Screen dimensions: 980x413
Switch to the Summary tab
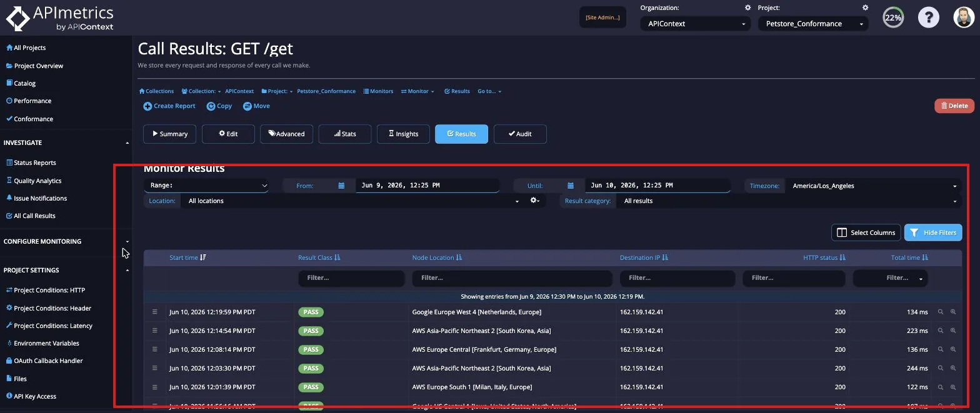point(169,134)
